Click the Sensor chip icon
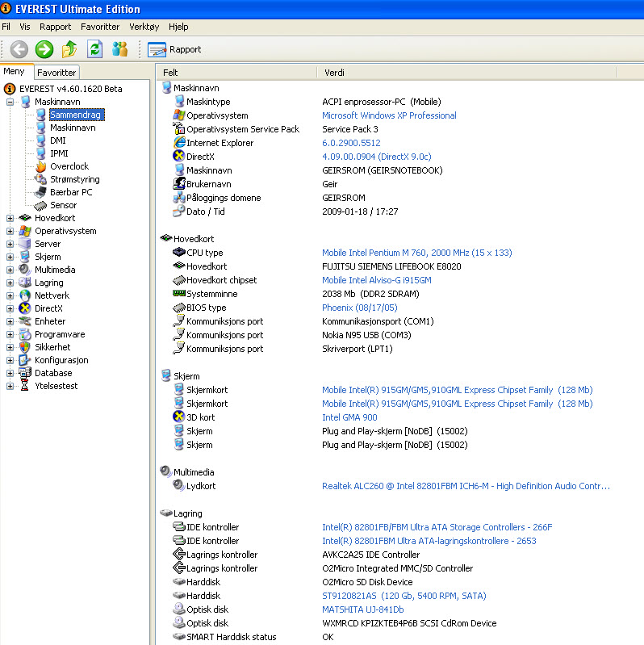Image resolution: width=644 pixels, height=645 pixels. click(40, 205)
